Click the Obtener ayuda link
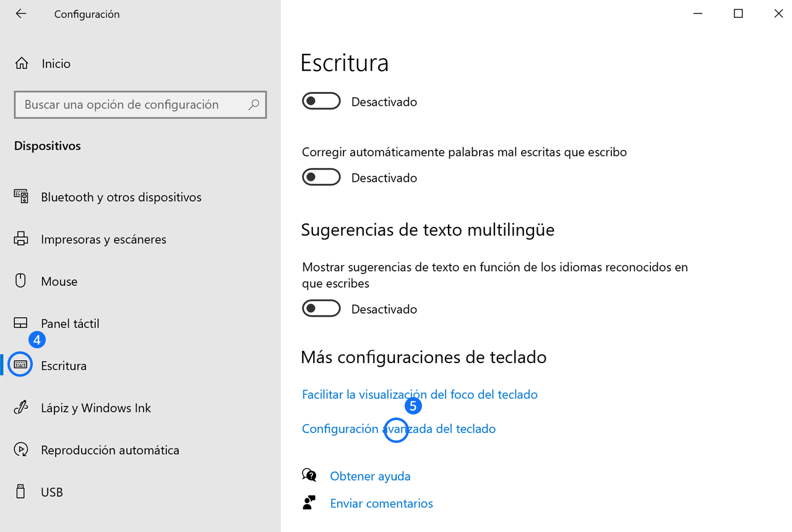Screen dimensions: 792x532 (370, 476)
